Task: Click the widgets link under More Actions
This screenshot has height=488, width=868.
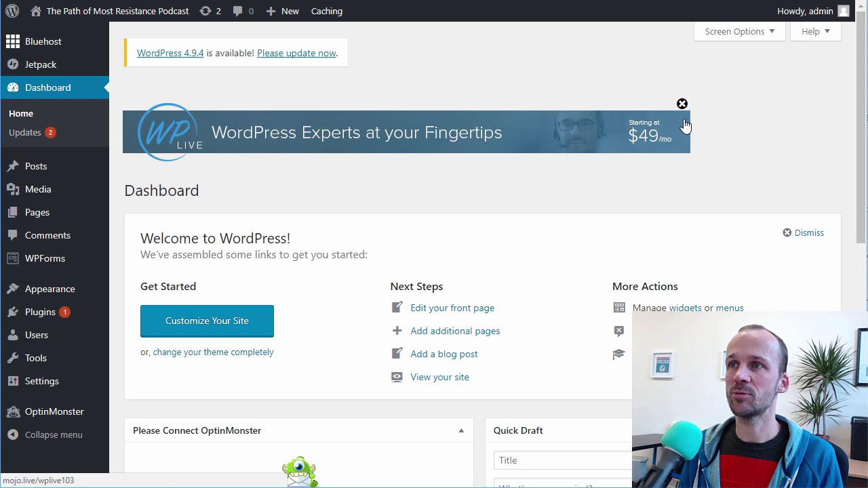Action: point(685,308)
